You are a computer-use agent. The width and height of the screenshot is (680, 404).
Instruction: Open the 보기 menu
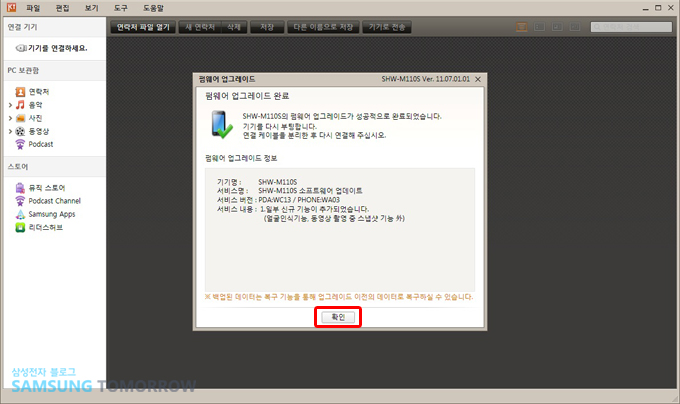pos(92,8)
